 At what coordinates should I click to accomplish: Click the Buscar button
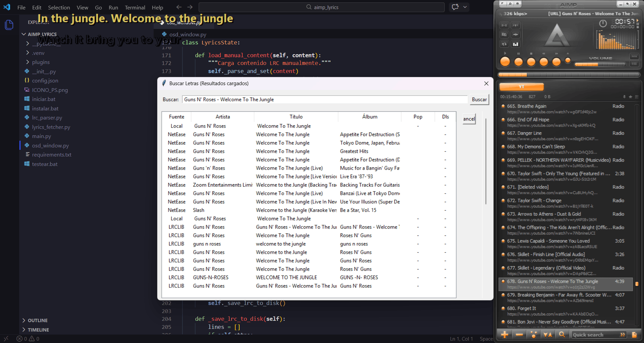(479, 100)
